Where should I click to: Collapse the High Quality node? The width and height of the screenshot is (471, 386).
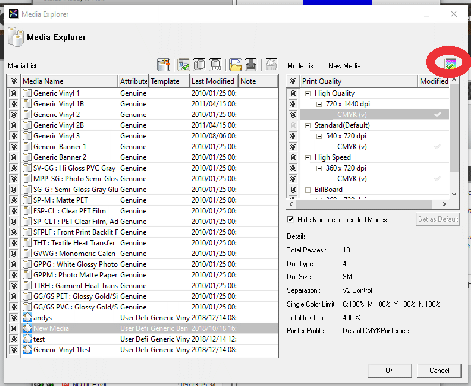(308, 94)
